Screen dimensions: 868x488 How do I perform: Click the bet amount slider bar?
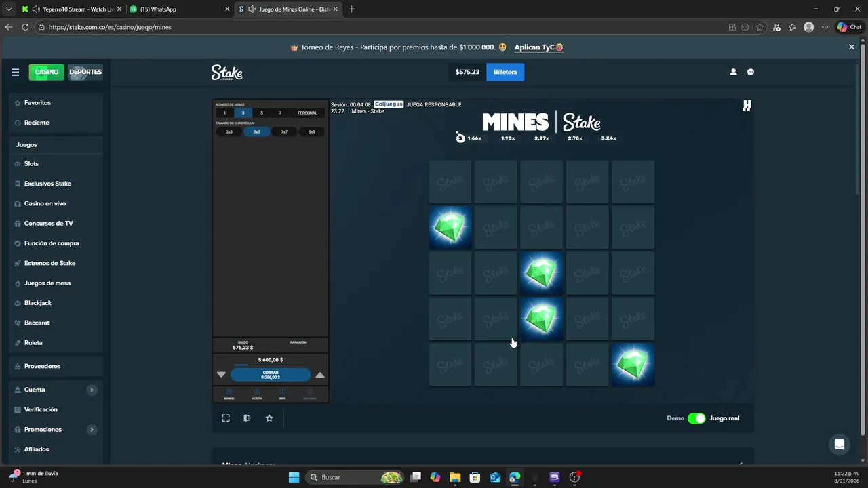(x=270, y=366)
